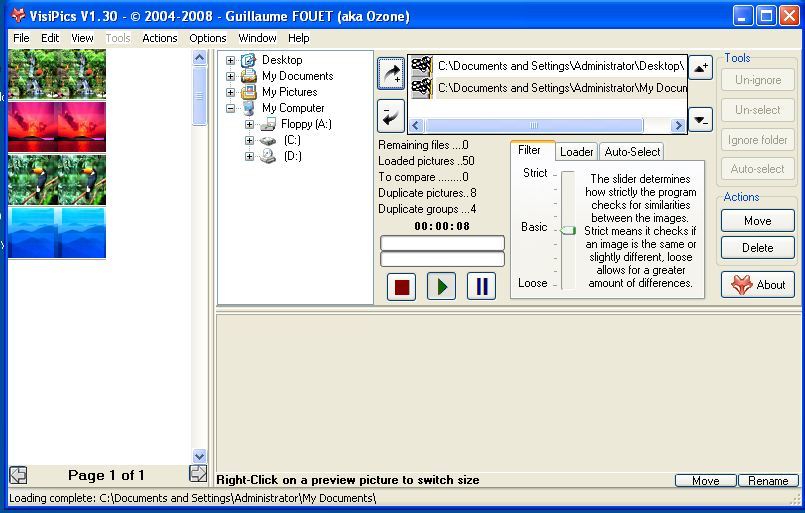Open the About dialog
This screenshot has height=513, width=805.
pyautogui.click(x=758, y=285)
